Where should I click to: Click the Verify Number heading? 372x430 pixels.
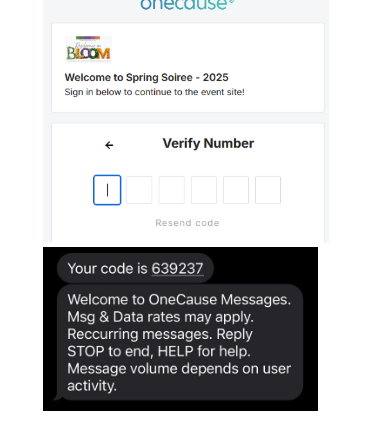[208, 144]
